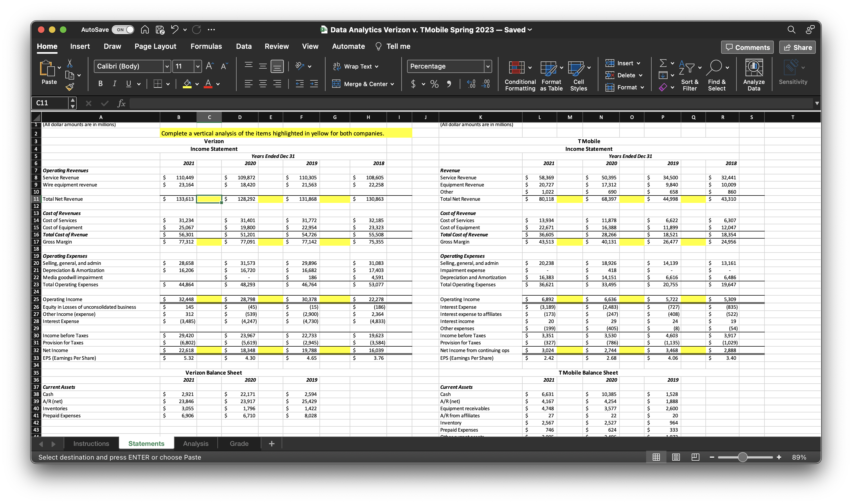
Task: Expand the font size dropdown
Action: point(198,66)
